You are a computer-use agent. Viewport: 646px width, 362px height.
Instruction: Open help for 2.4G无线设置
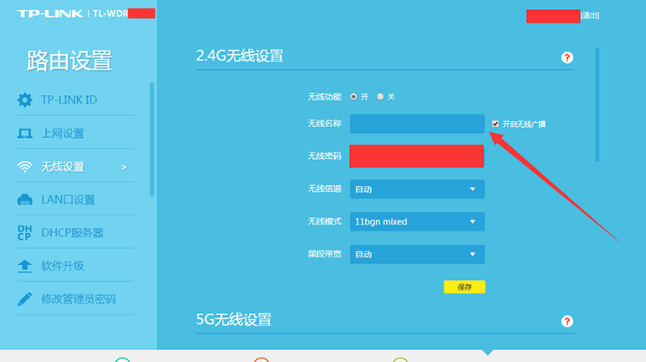(567, 58)
